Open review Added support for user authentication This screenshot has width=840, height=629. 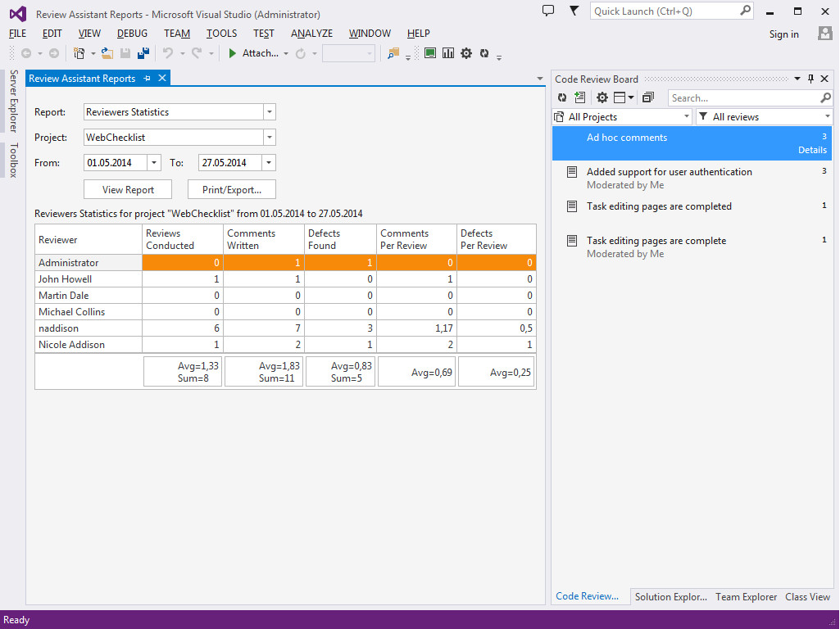[692, 178]
